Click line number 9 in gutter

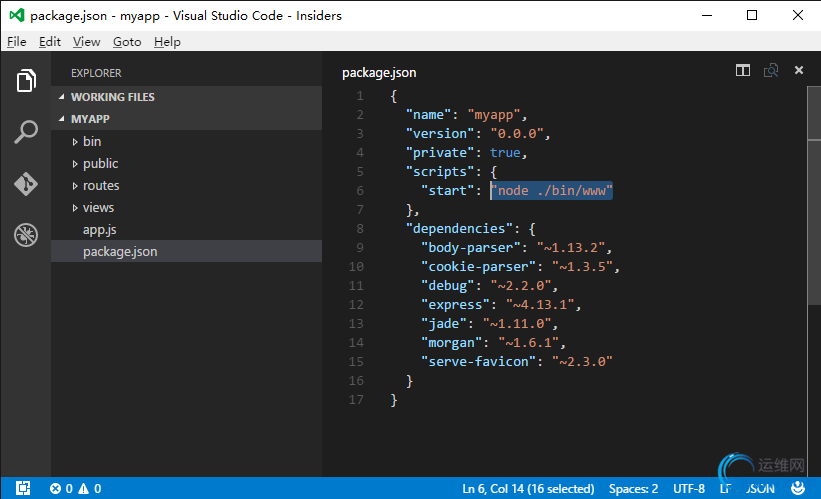(x=360, y=247)
